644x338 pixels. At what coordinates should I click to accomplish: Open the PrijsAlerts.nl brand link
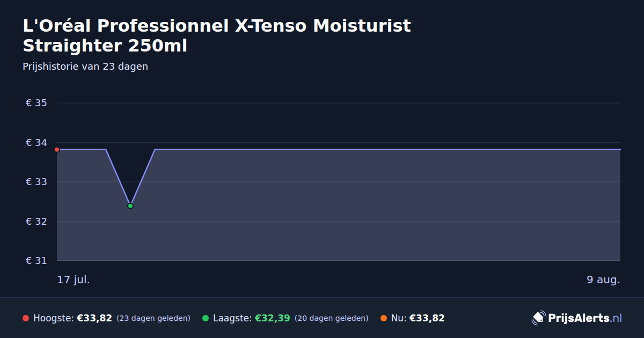pyautogui.click(x=577, y=318)
